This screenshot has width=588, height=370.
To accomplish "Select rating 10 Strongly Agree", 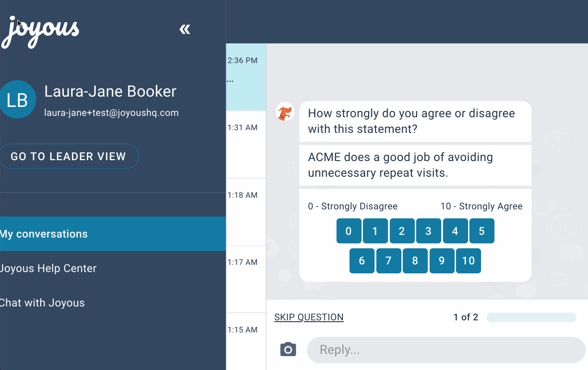I will coord(468,261).
